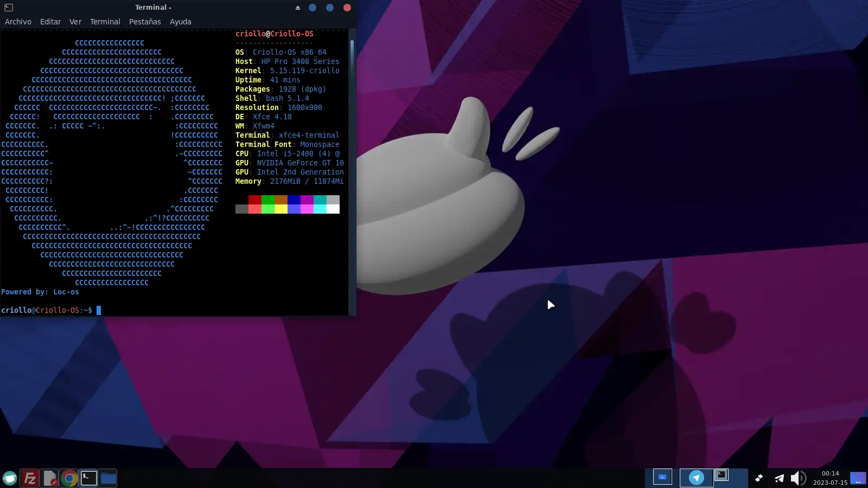This screenshot has height=488, width=868.
Task: Click the volume speaker tray icon
Action: pos(798,478)
